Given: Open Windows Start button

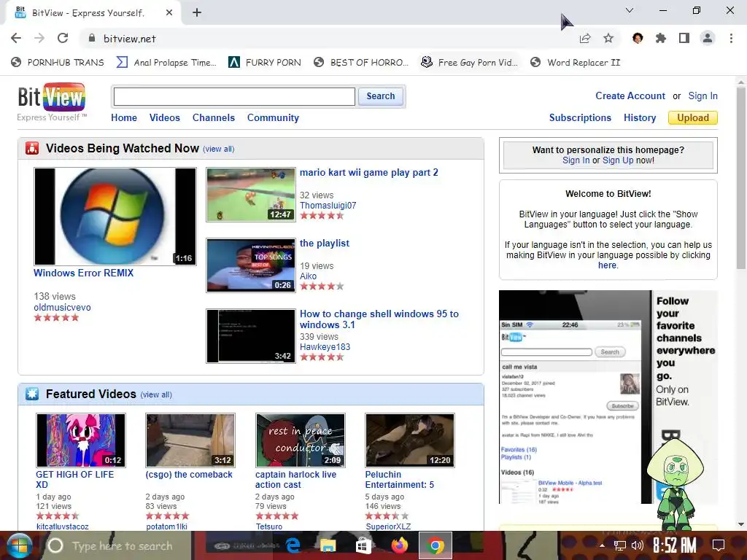Looking at the screenshot, I should (19, 545).
